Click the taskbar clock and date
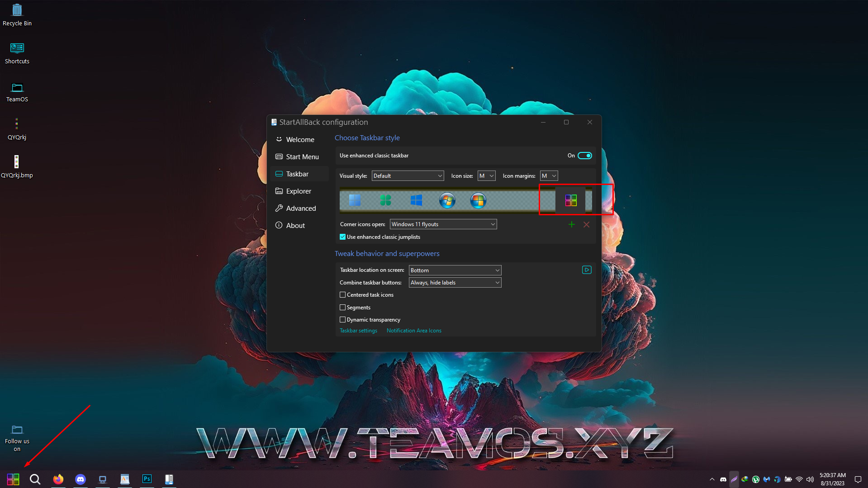 point(833,479)
